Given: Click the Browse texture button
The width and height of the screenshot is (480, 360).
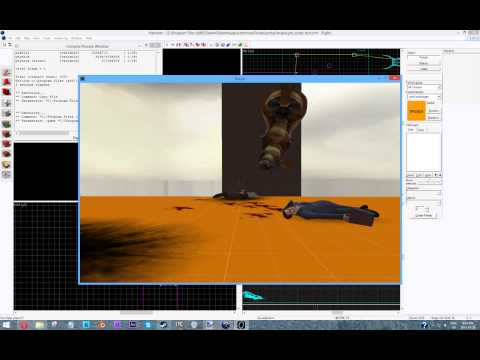Looking at the screenshot, I should pos(434,110).
